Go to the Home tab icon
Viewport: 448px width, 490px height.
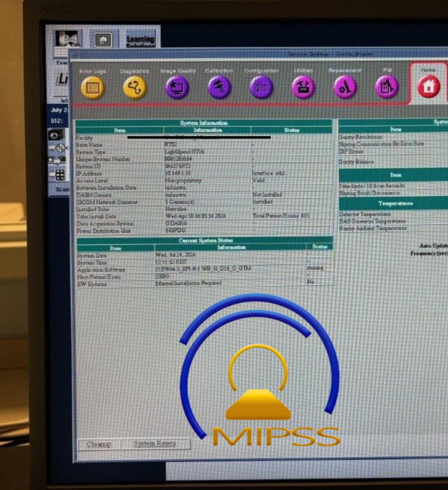click(429, 86)
